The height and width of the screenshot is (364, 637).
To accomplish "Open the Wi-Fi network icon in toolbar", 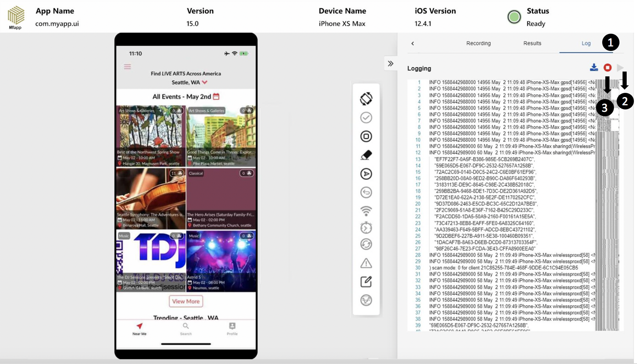I will click(x=366, y=210).
